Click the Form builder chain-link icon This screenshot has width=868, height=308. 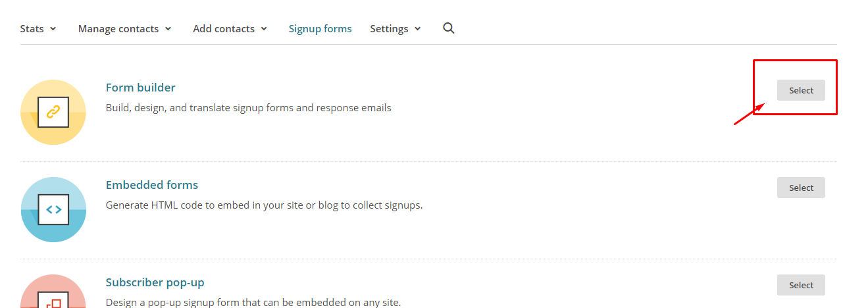click(53, 112)
